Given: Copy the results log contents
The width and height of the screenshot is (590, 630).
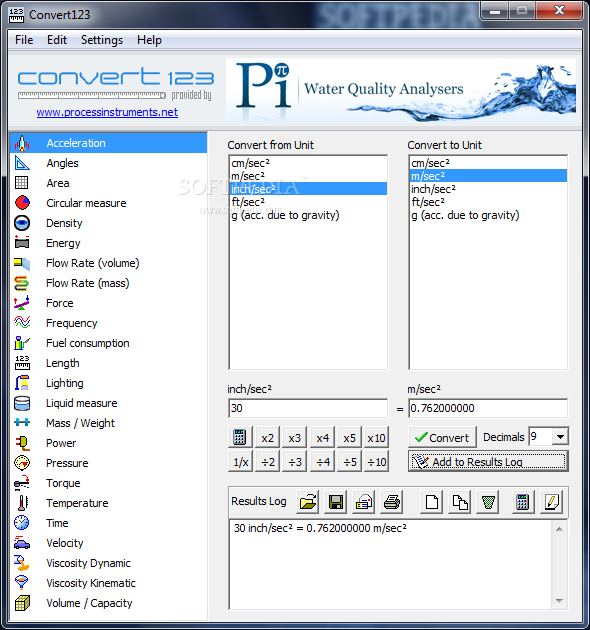Looking at the screenshot, I should pos(460,502).
